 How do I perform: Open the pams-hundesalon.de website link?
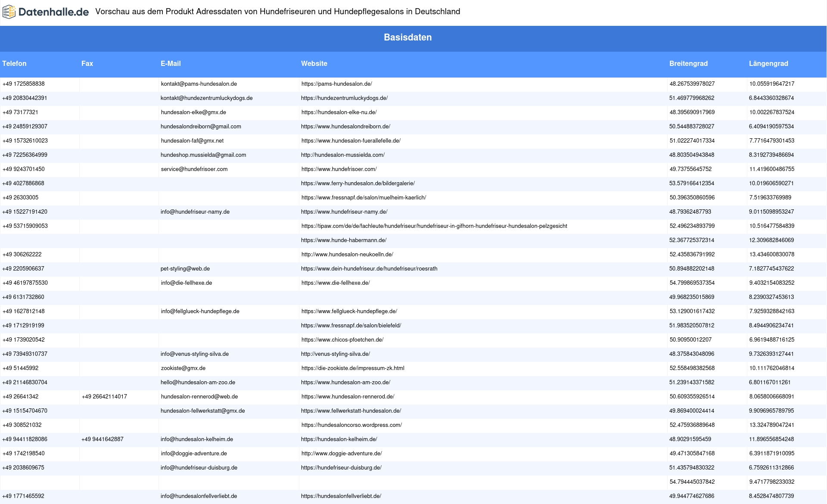(x=336, y=84)
